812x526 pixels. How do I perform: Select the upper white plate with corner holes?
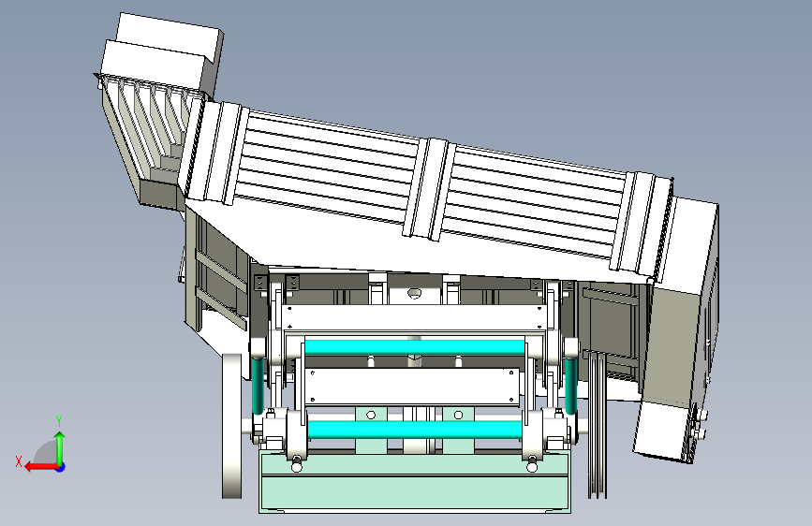pos(414,317)
